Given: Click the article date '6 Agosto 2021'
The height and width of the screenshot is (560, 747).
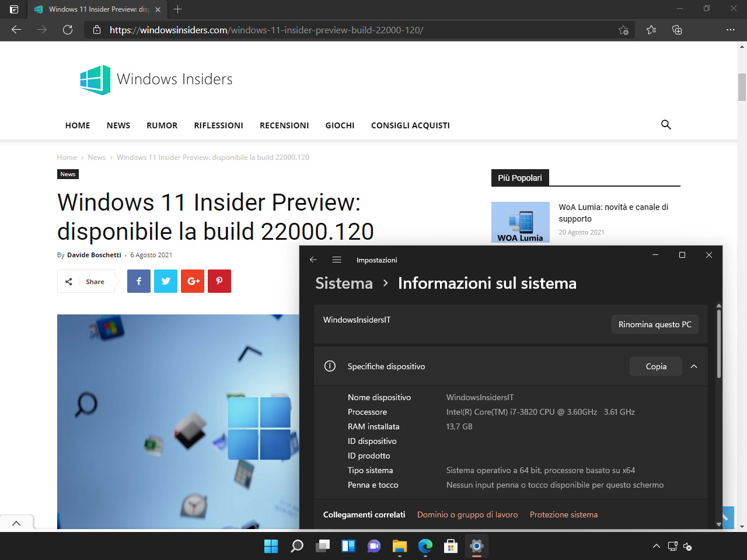Looking at the screenshot, I should coord(151,255).
